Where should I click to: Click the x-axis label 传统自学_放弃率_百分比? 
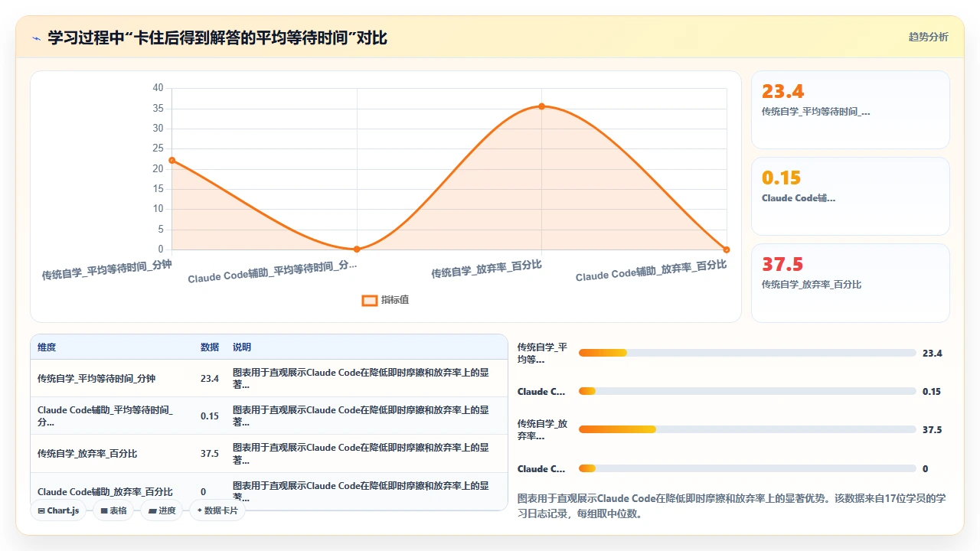tap(486, 269)
